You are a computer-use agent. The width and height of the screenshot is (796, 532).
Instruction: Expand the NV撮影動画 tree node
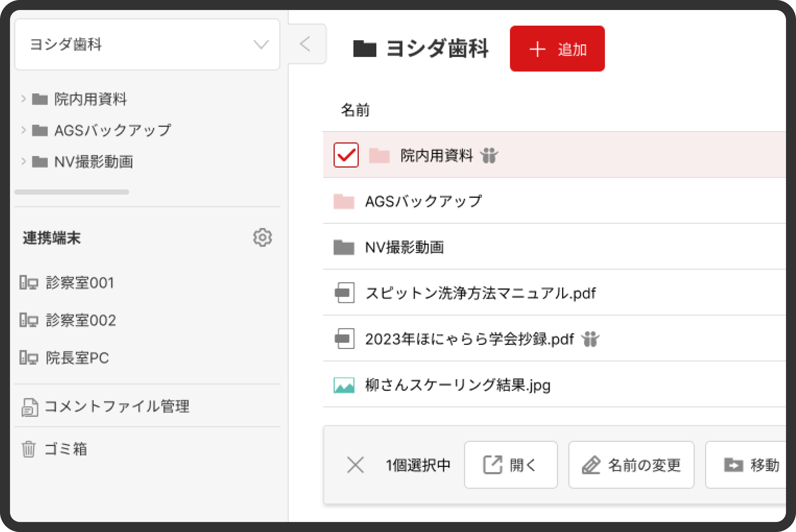tap(23, 161)
